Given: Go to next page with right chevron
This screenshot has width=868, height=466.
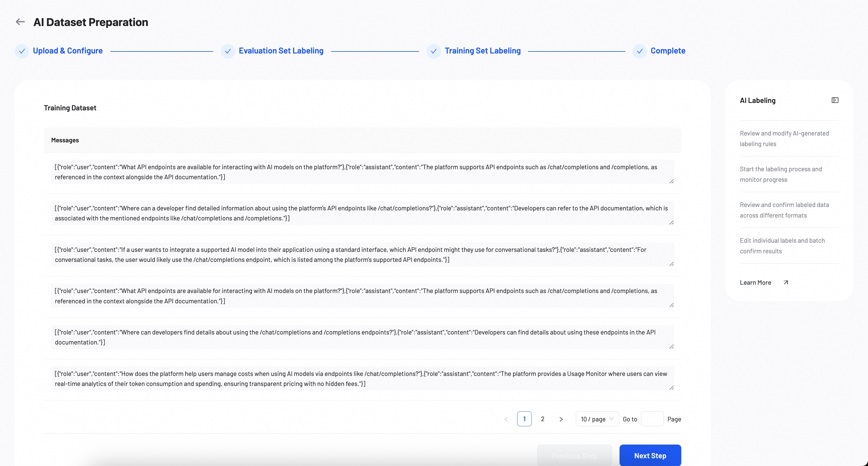Looking at the screenshot, I should coord(561,419).
